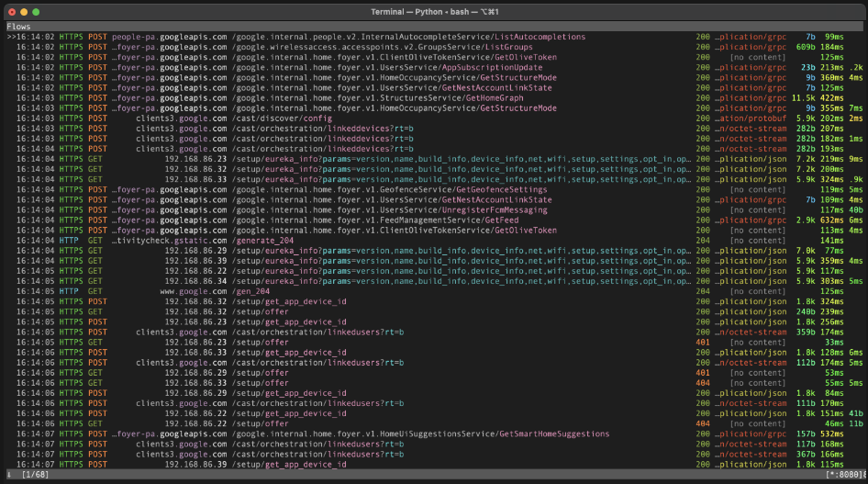Maximize the Terminal using green button
This screenshot has width=868, height=484.
(x=37, y=11)
